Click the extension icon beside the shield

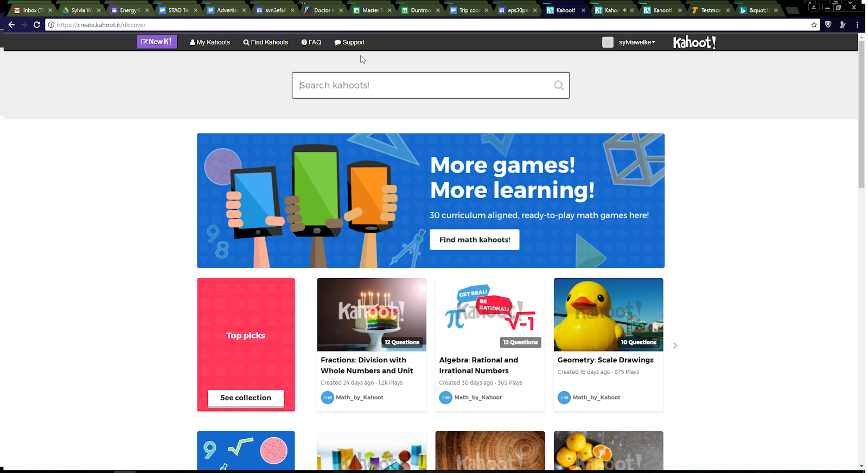click(x=843, y=24)
